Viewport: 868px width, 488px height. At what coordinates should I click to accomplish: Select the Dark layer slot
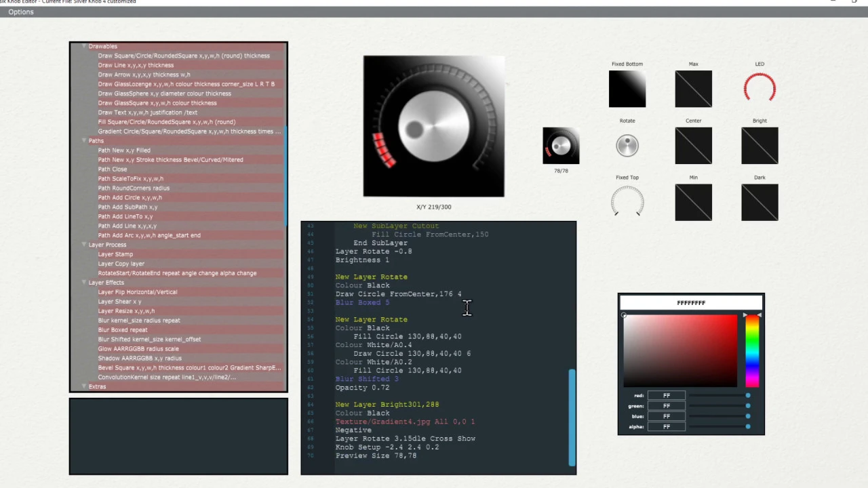click(x=759, y=202)
